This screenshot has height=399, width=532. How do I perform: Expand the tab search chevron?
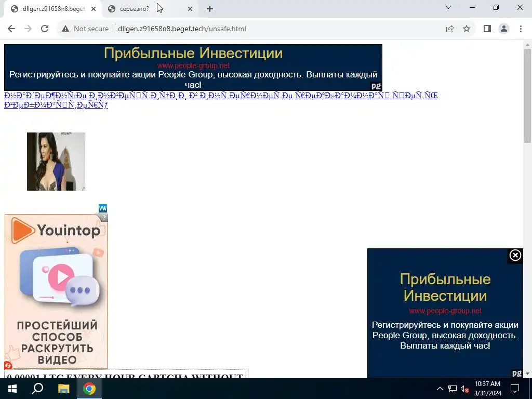[448, 7]
